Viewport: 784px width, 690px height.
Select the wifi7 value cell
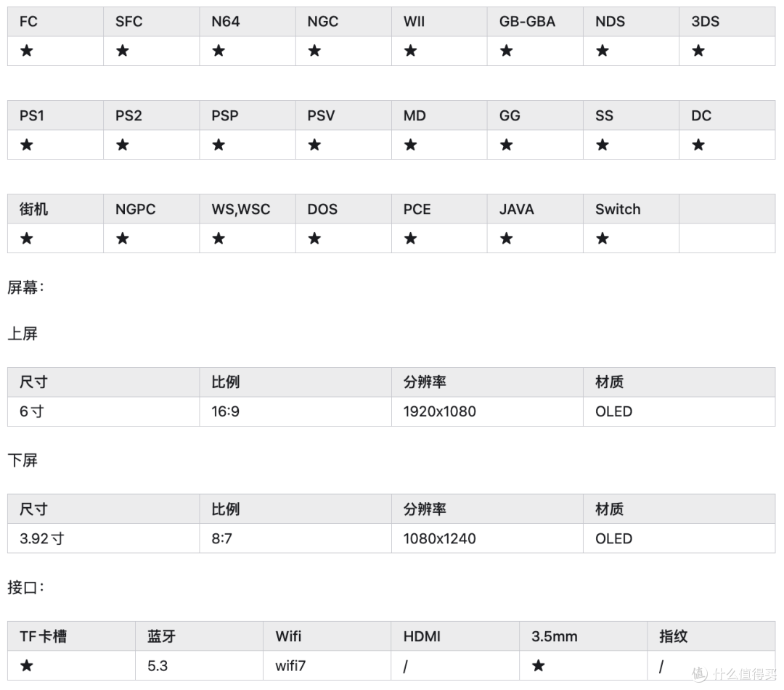pyautogui.click(x=327, y=665)
